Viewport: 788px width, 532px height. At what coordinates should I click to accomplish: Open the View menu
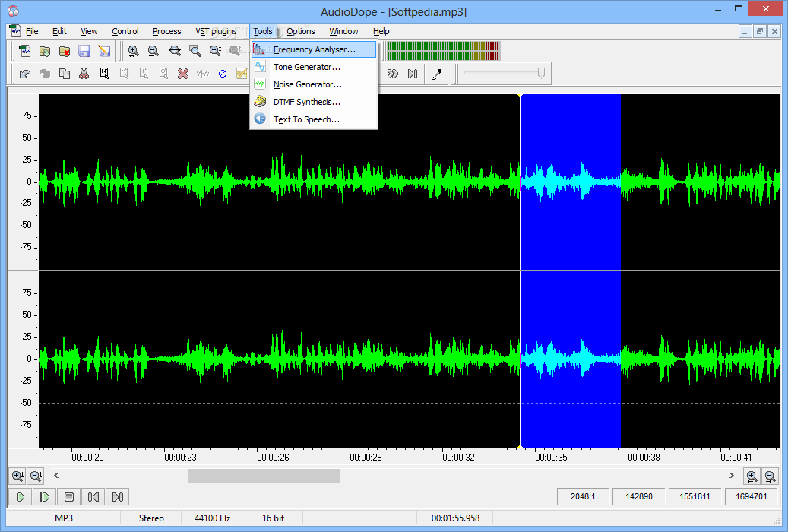(x=89, y=31)
